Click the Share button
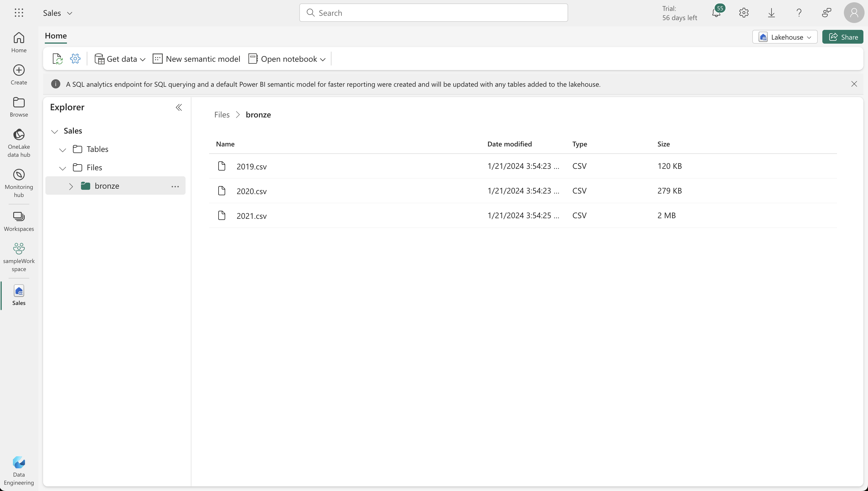 point(843,37)
